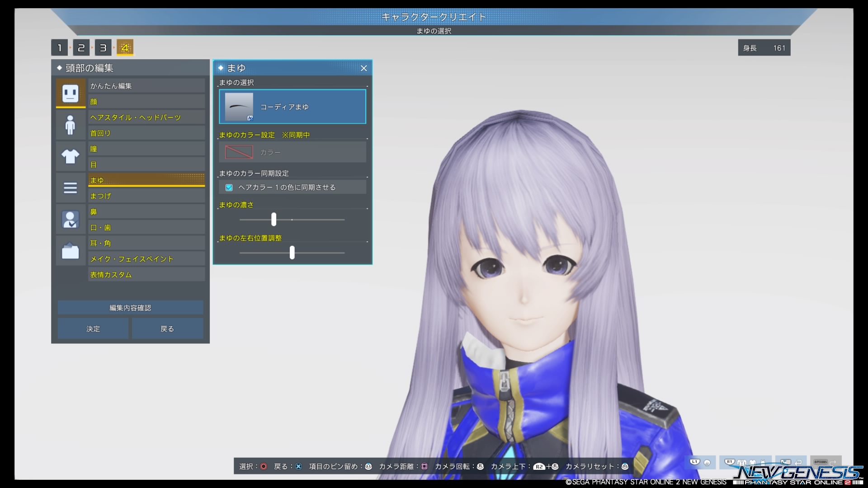Close the まゆ panel with X

pos(364,68)
